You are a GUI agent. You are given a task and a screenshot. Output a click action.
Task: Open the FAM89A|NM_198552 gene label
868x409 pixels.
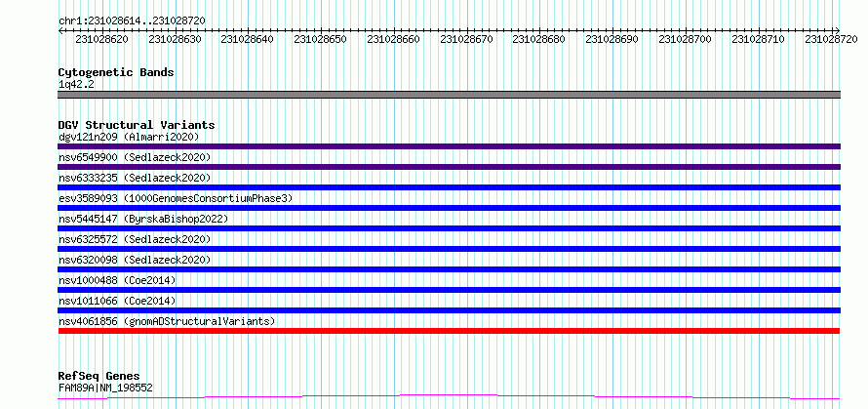point(105,388)
